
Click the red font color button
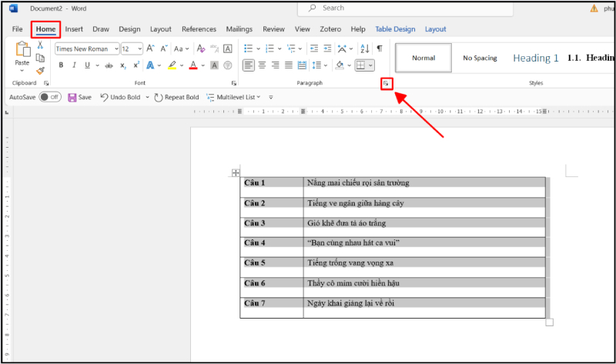click(192, 65)
